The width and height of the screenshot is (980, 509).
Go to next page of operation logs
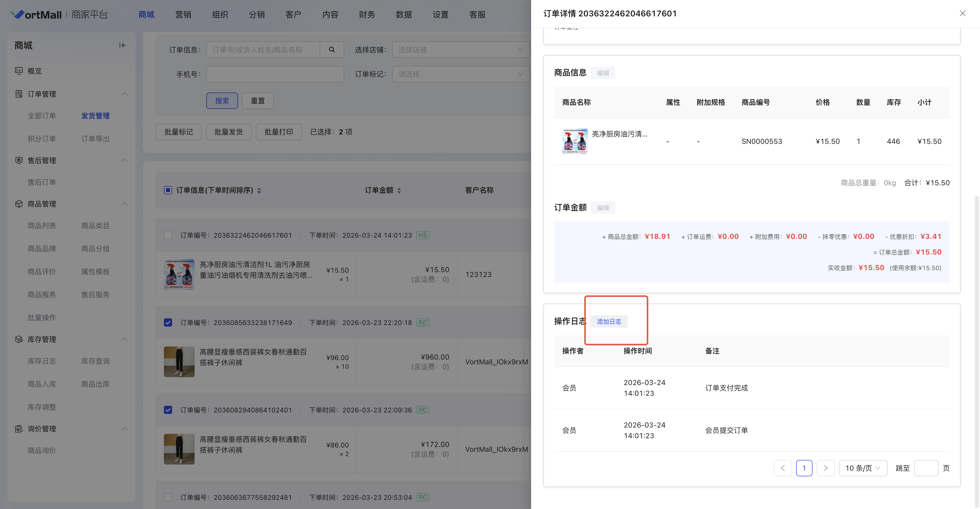pos(825,468)
